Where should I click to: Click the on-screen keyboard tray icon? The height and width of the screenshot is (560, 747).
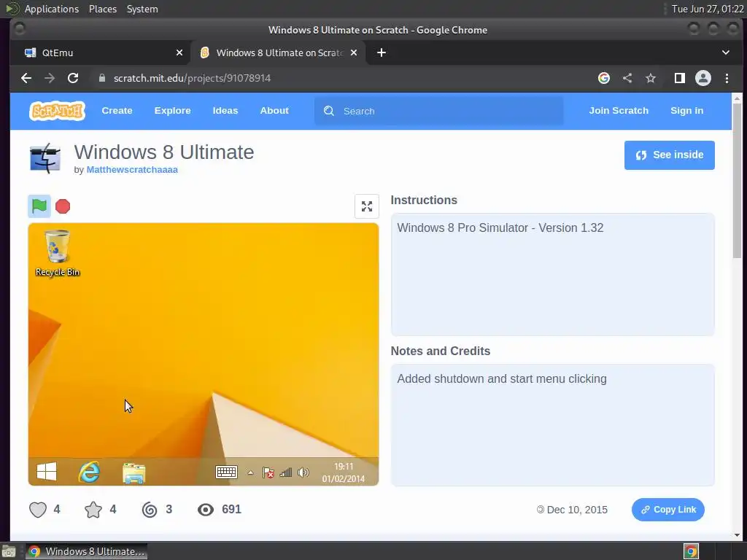pos(226,472)
